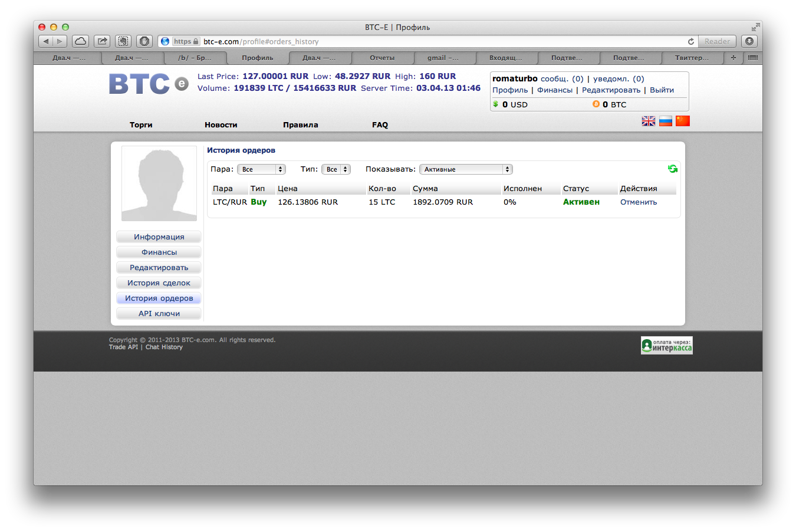Switch to the /b/ – Бр... tab
The width and height of the screenshot is (796, 532).
195,58
